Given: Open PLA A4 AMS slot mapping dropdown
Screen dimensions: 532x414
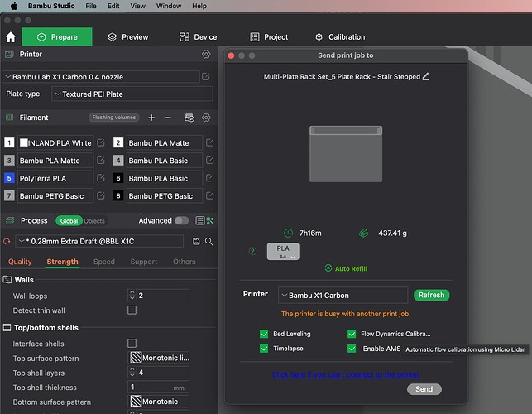Looking at the screenshot, I should coord(283,252).
